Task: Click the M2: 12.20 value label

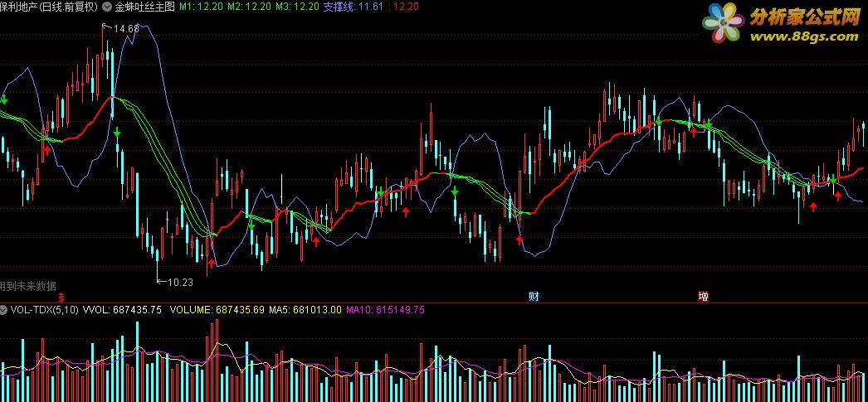Action: point(250,7)
